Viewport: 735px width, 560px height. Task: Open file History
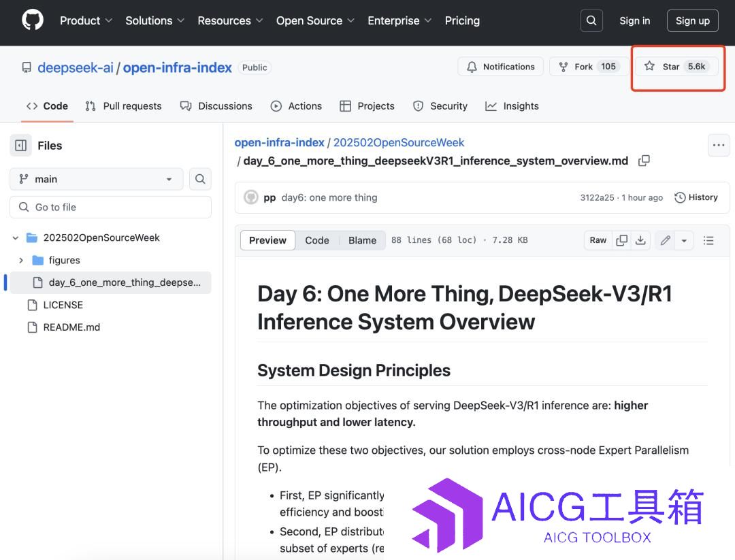(696, 197)
